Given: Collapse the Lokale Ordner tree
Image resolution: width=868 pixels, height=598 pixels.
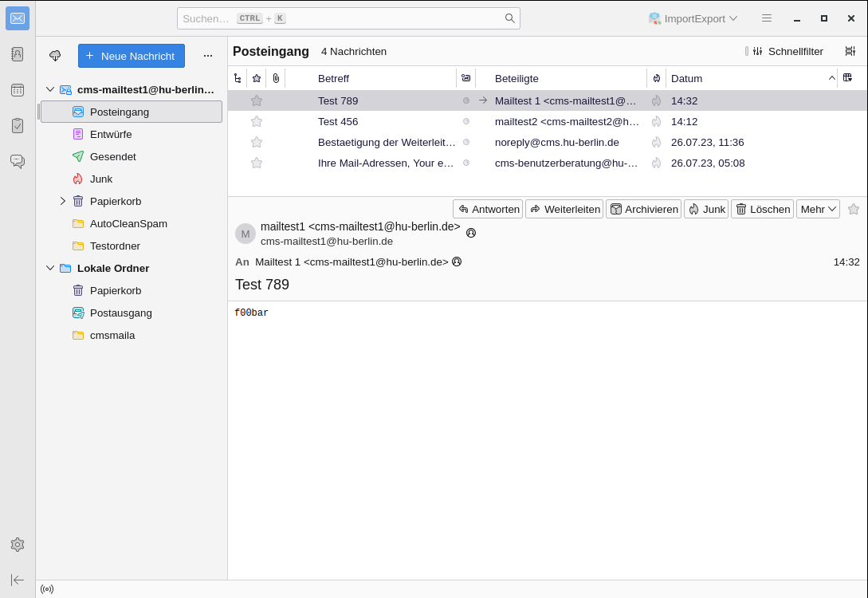Looking at the screenshot, I should (x=50, y=268).
